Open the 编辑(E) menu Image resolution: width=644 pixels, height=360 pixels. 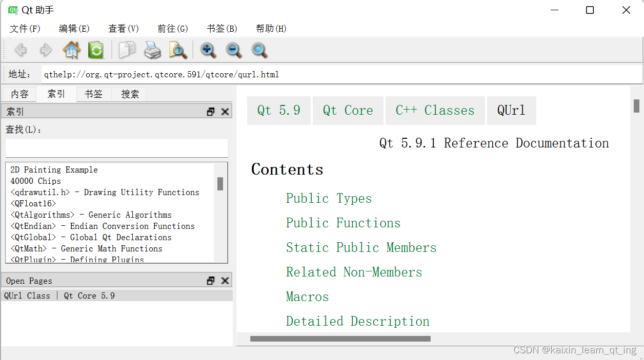pos(74,29)
